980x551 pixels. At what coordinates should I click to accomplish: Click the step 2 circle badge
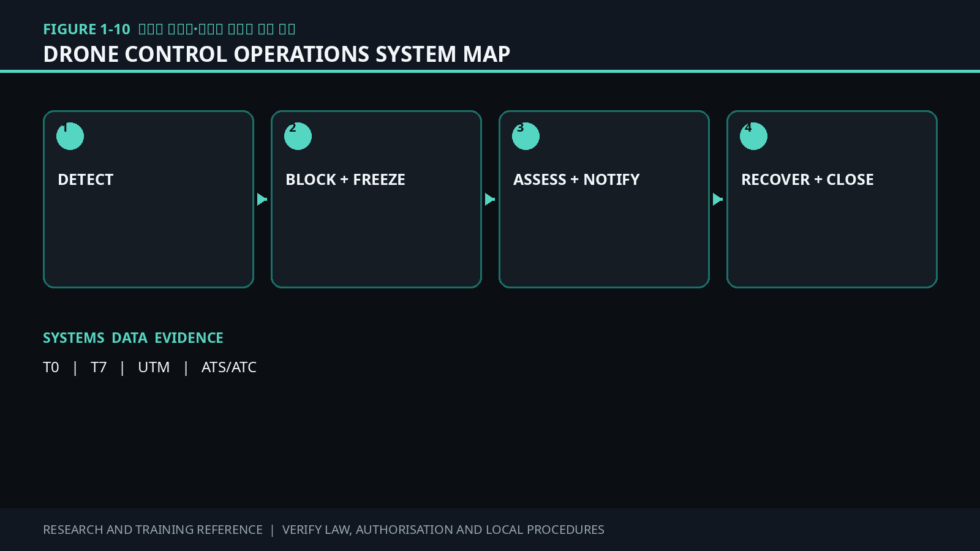[298, 136]
